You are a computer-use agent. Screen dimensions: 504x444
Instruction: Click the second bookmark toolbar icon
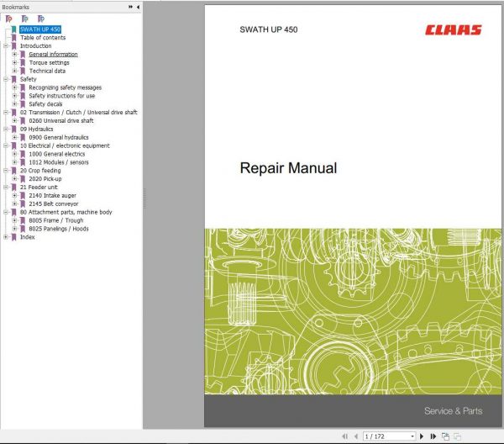pyautogui.click(x=24, y=19)
